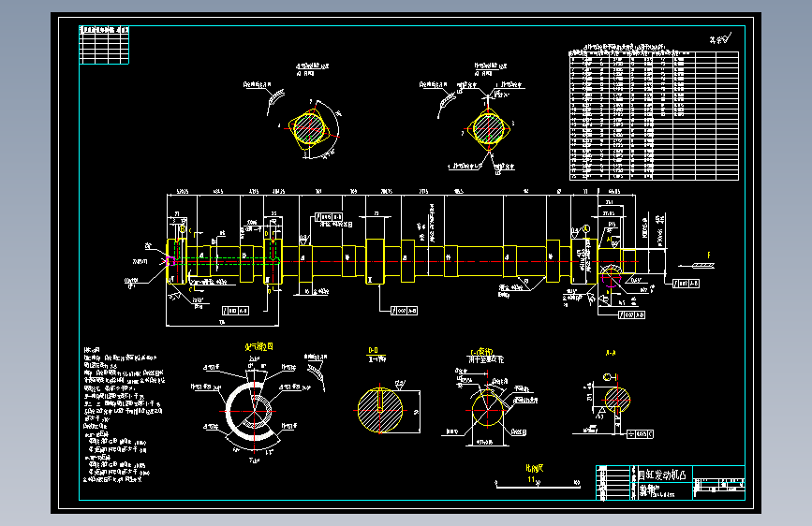
Task: Select the cam lift data table
Action: point(654,115)
